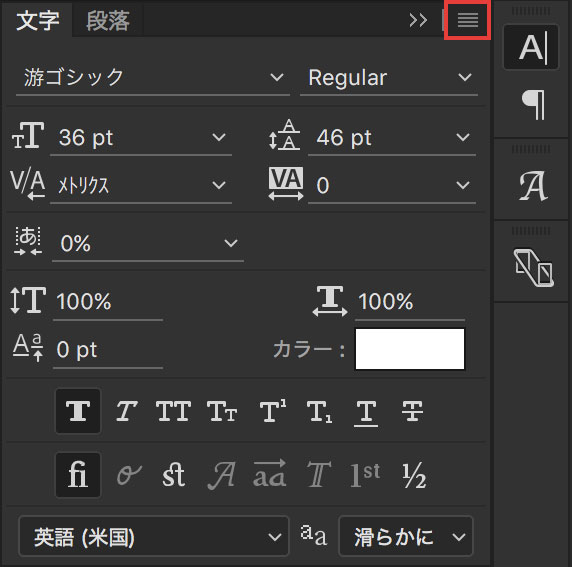Toggle standard ligatures fi button
Image resolution: width=572 pixels, height=567 pixels.
point(78,475)
